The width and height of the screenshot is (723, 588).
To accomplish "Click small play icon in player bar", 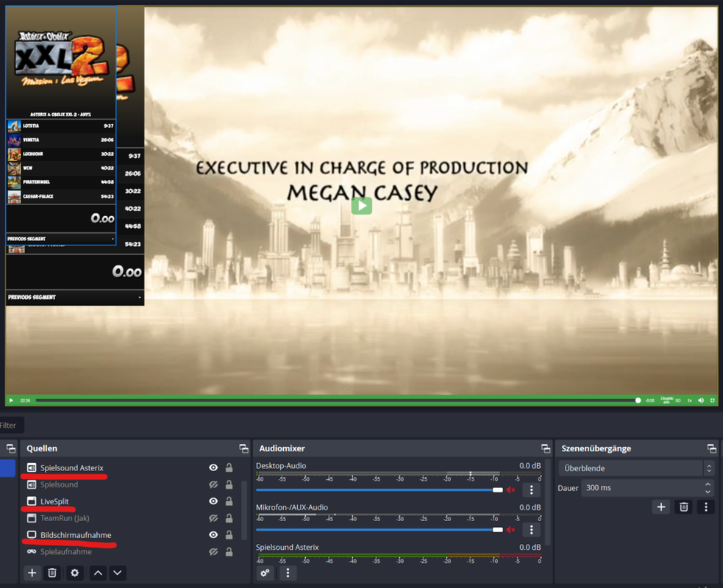I will point(11,401).
